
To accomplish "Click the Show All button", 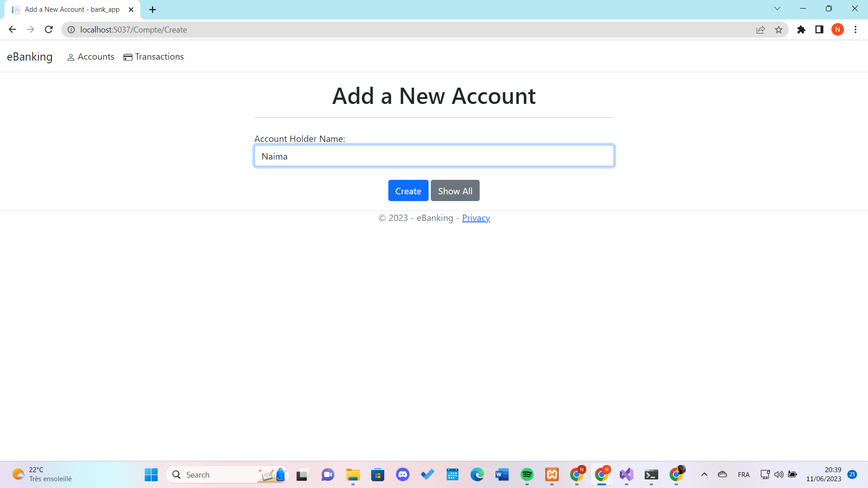I will (455, 191).
